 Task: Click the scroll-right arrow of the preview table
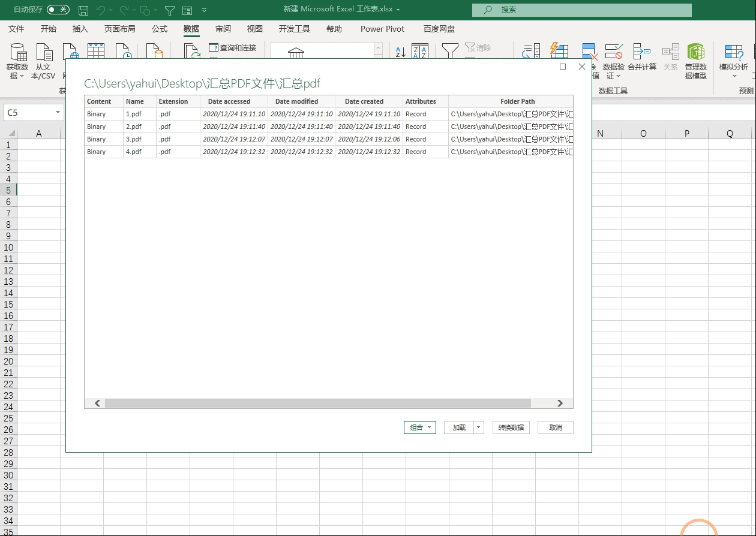560,403
